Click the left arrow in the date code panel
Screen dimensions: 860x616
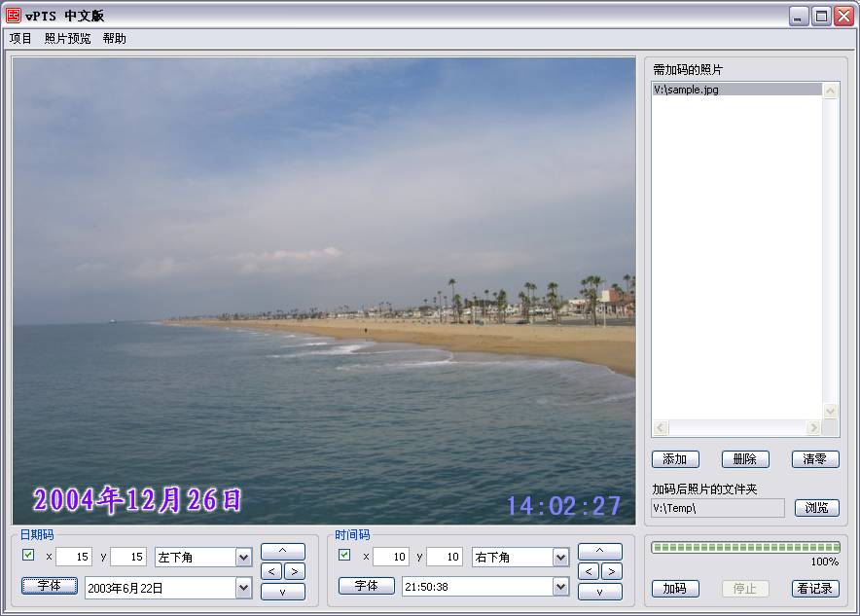271,571
